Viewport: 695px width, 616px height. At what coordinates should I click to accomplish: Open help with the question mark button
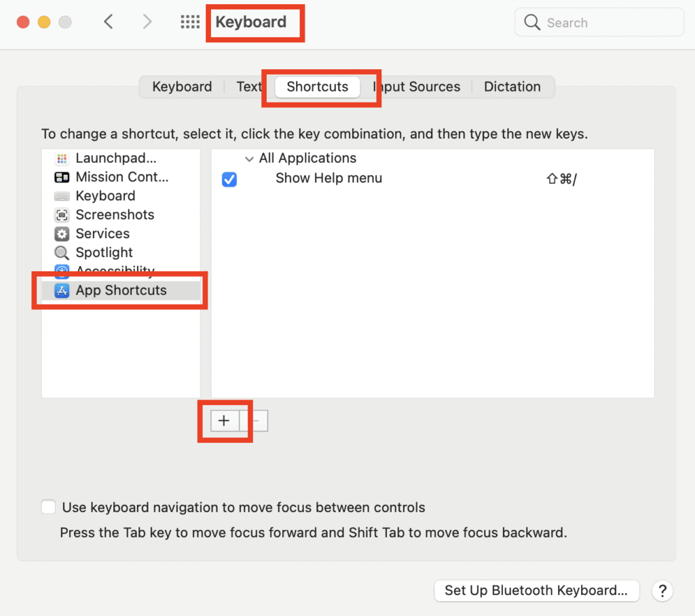point(662,591)
